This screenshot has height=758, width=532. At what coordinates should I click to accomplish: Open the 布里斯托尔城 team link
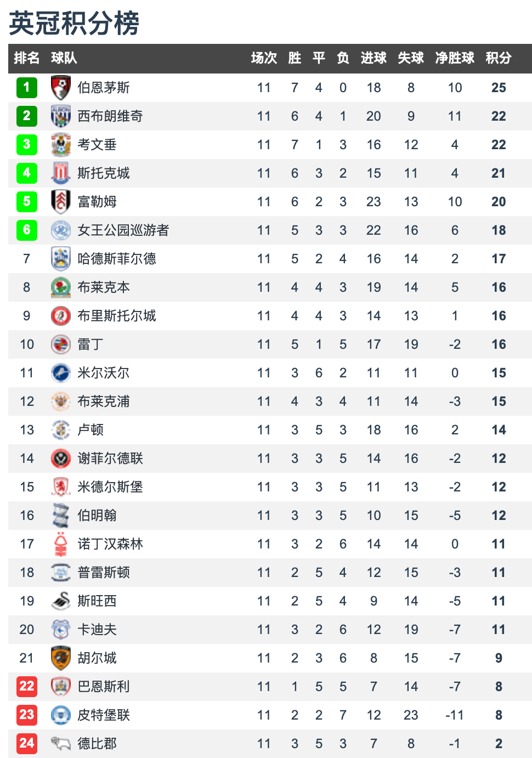[x=116, y=316]
